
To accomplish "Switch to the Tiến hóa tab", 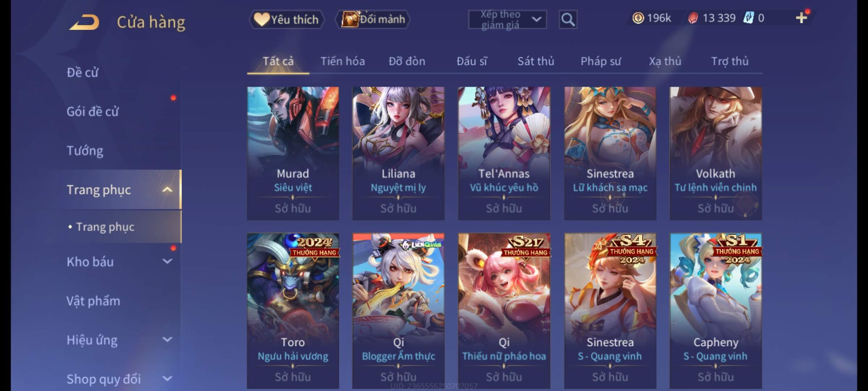I will point(342,61).
